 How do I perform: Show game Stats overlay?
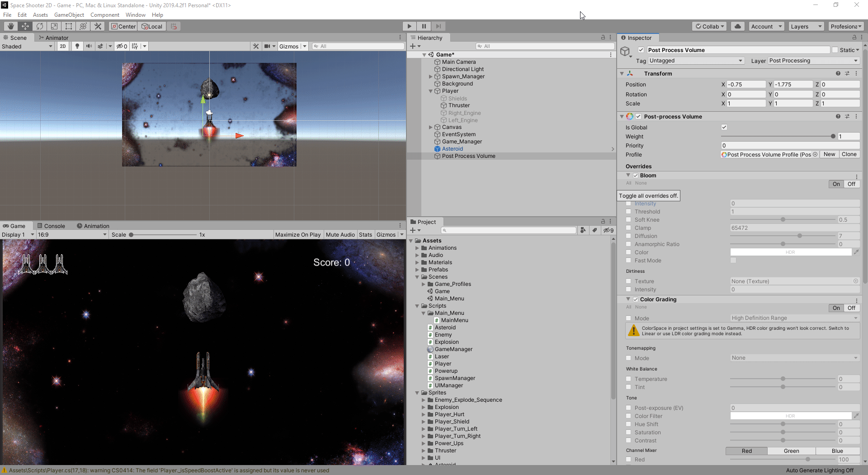pos(365,234)
